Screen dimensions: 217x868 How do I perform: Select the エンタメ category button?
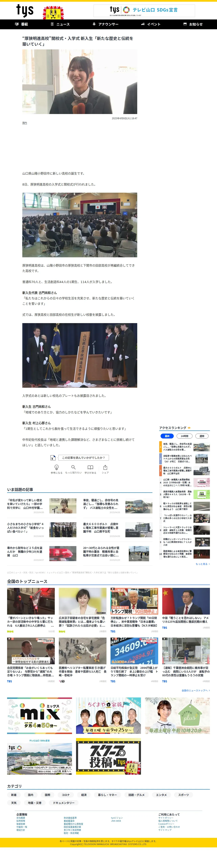[161, 795]
